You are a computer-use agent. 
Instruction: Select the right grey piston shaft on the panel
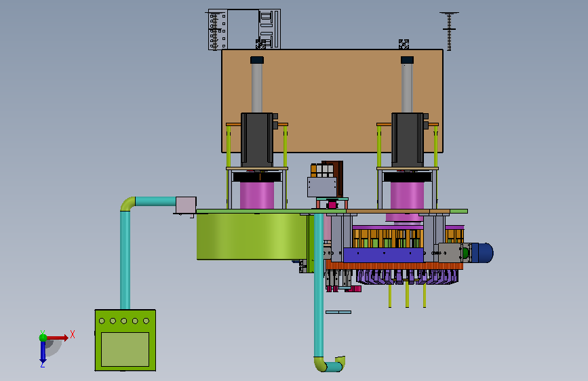click(407, 88)
